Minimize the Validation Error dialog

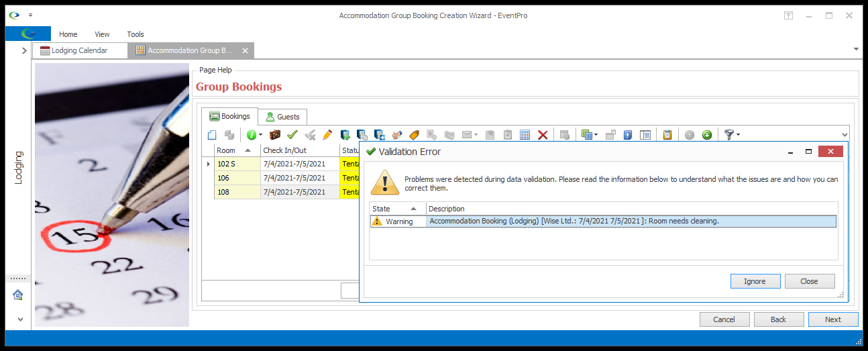point(790,152)
